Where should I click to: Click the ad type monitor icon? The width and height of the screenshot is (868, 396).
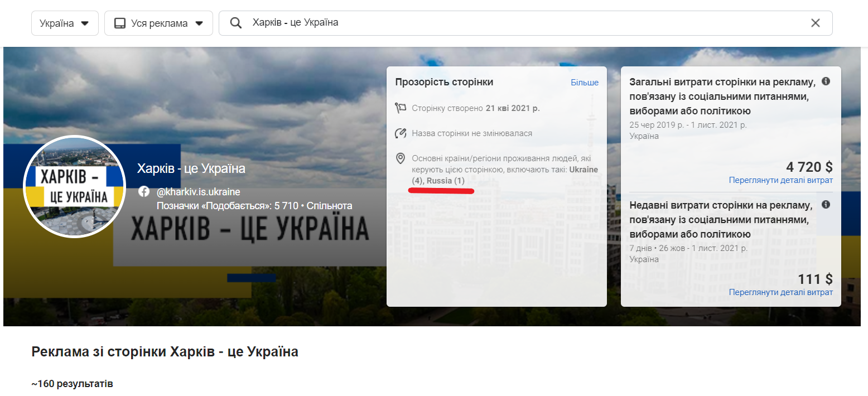click(x=119, y=23)
